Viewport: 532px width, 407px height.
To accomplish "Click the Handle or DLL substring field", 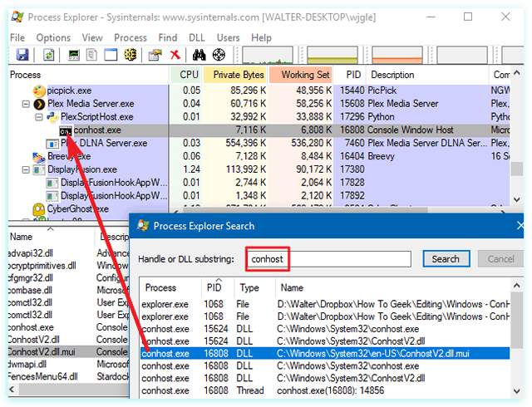I will [x=328, y=259].
